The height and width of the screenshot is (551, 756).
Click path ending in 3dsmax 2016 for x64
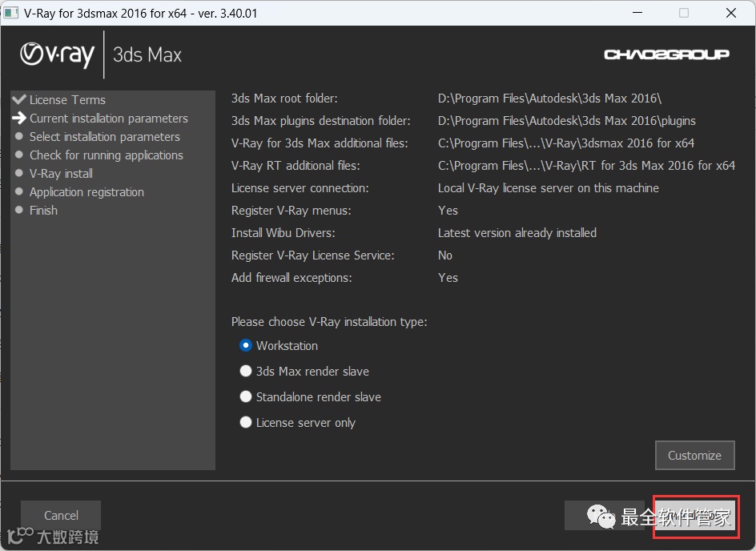[x=566, y=143]
